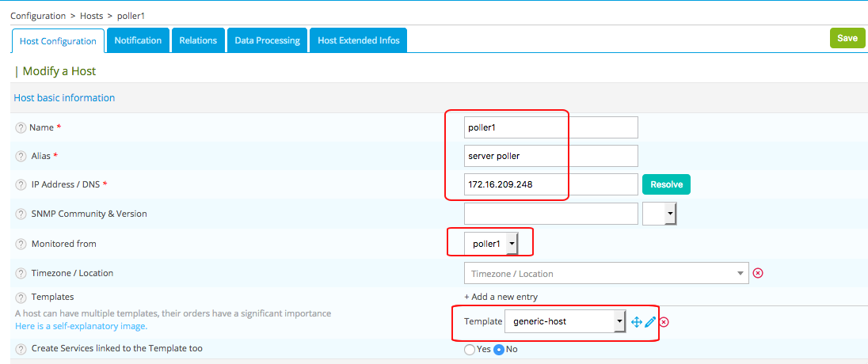868x364 pixels.
Task: Remove the generic-host template with red X
Action: (x=664, y=322)
